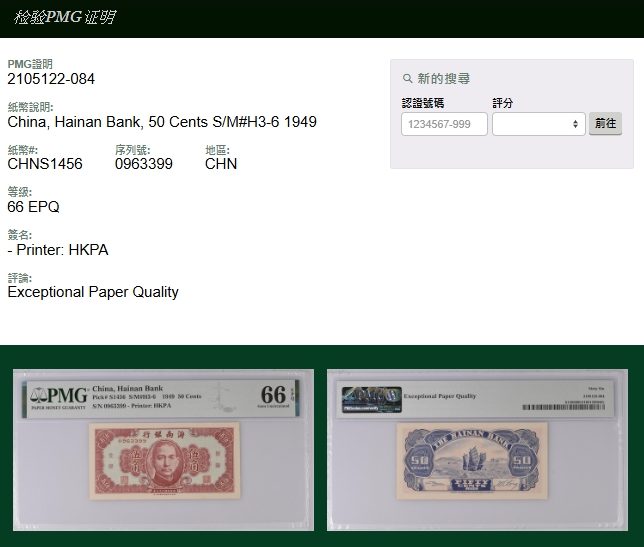Select the grade value 66 EPQ
This screenshot has height=547, width=644.
pos(33,207)
